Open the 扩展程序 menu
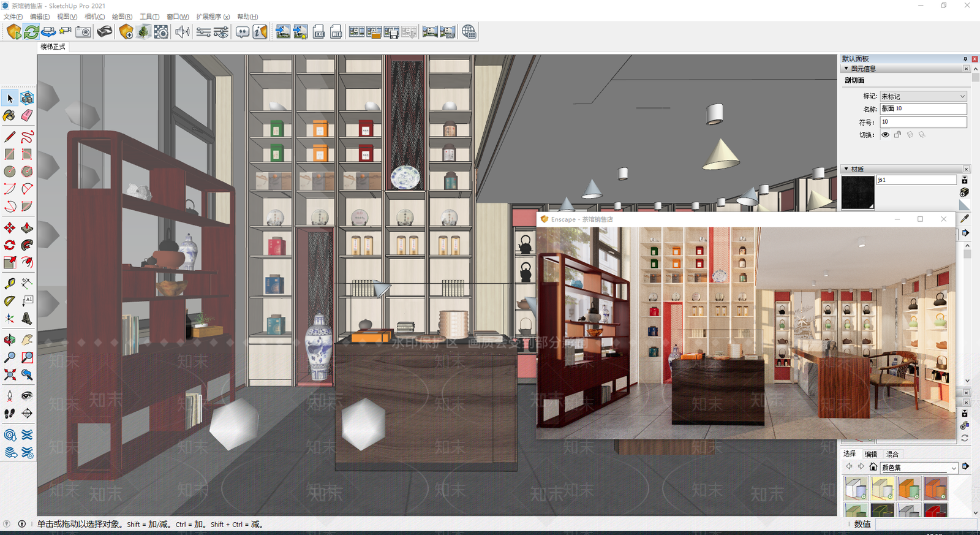The height and width of the screenshot is (535, 980). point(213,17)
